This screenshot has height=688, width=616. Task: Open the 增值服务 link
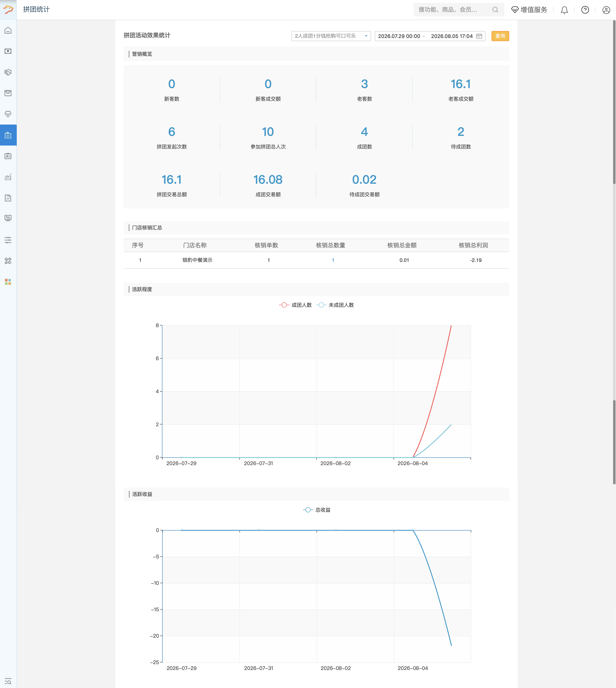click(534, 9)
